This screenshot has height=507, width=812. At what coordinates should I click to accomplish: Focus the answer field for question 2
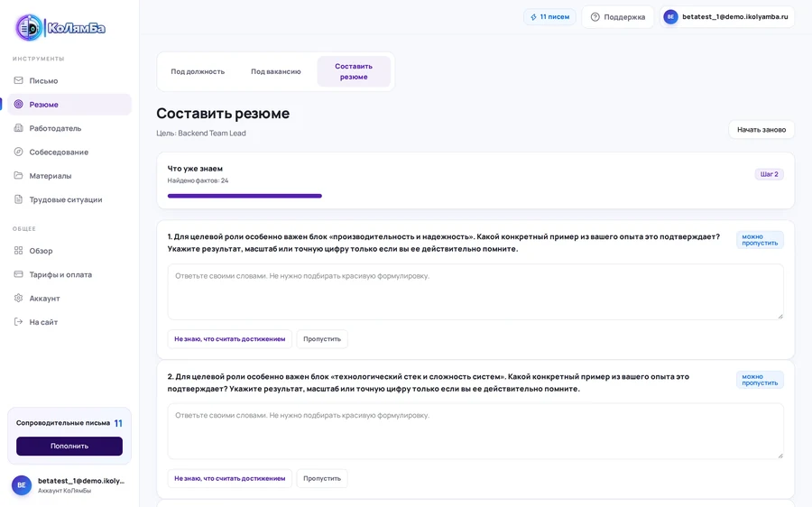point(475,431)
